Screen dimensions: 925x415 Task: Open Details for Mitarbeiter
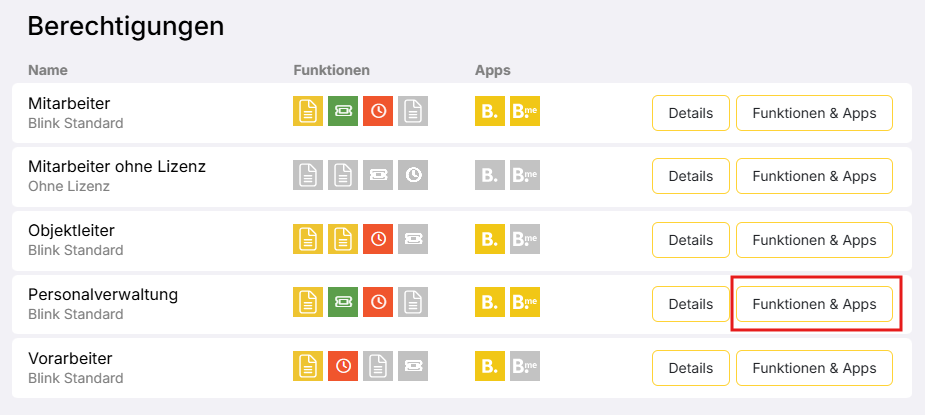pyautogui.click(x=690, y=113)
